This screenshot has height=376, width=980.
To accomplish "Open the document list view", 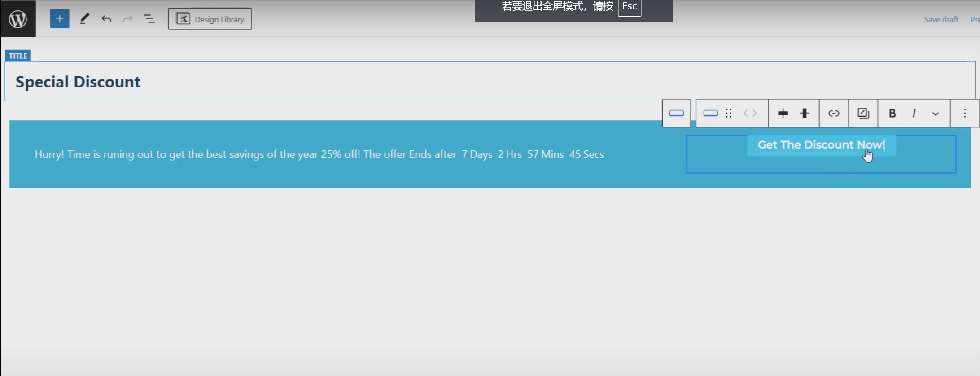I will tap(149, 19).
